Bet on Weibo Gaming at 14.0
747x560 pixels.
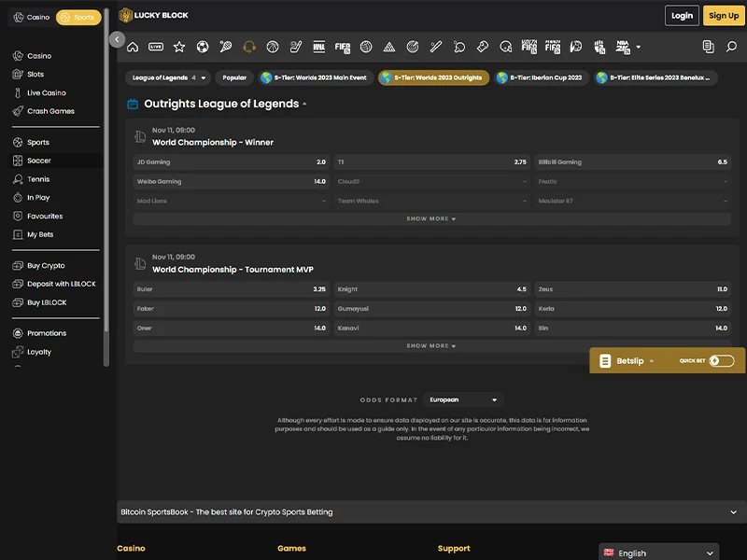click(232, 181)
